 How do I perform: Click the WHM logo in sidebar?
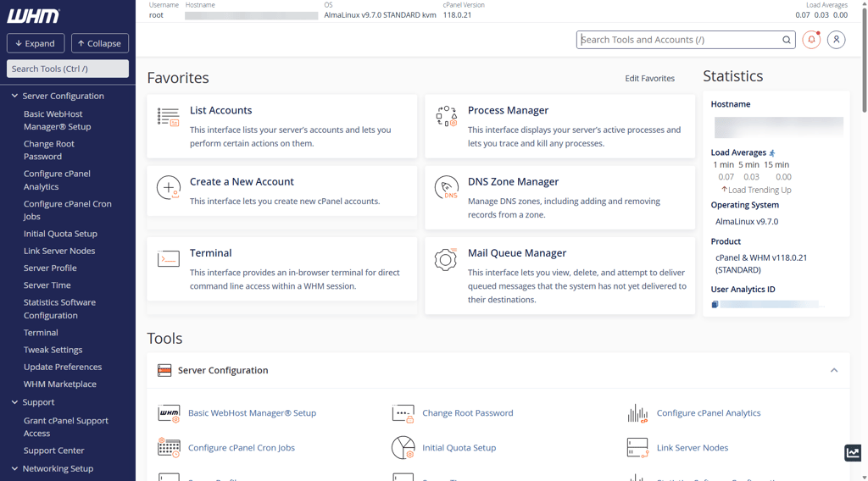33,16
